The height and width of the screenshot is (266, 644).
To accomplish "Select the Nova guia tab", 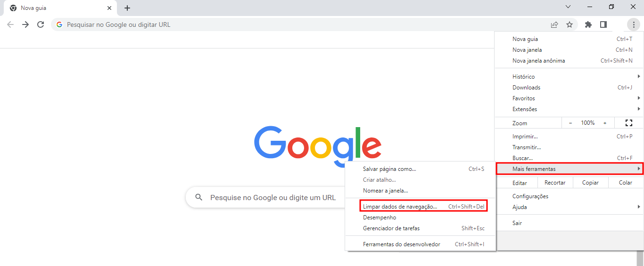I will tap(60, 8).
